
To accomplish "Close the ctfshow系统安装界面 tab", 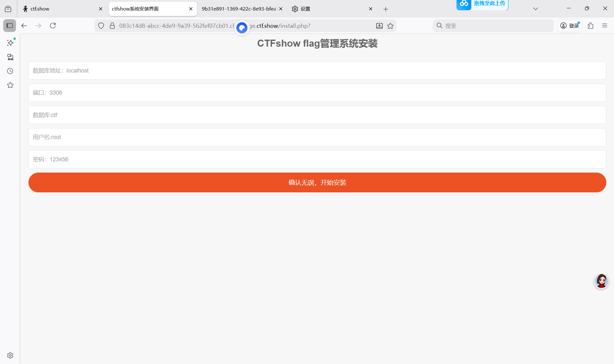I will coord(191,9).
